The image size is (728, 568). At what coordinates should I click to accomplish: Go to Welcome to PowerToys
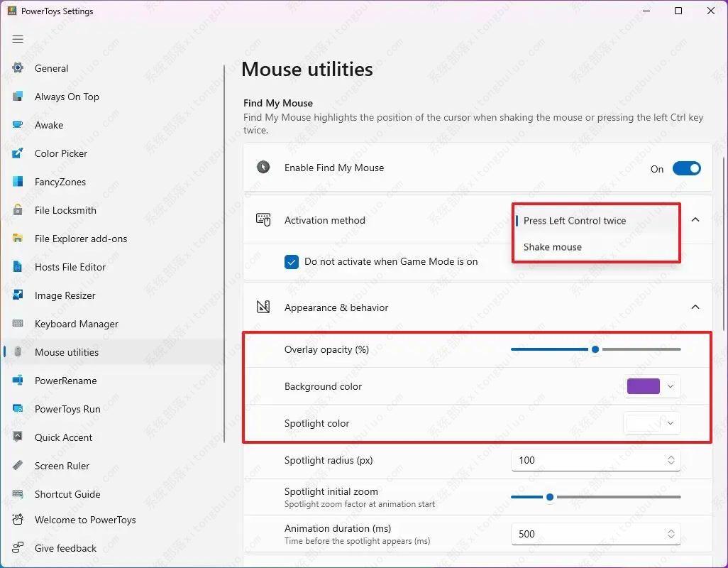point(84,520)
